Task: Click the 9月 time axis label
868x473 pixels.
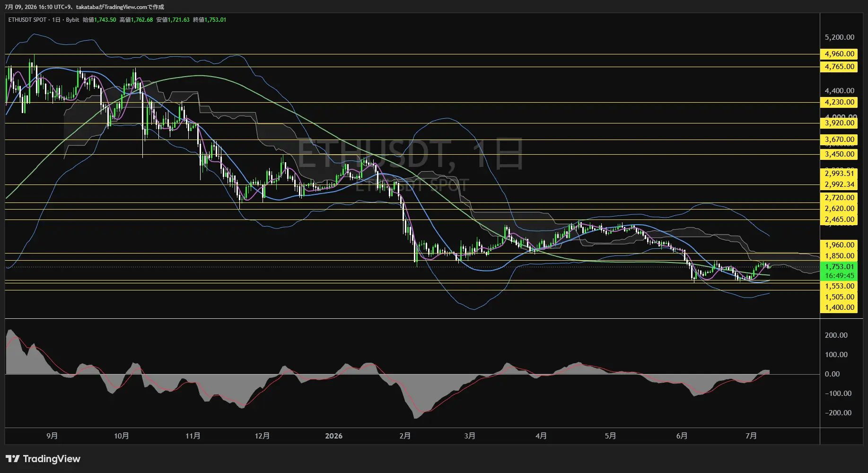Action: point(52,436)
